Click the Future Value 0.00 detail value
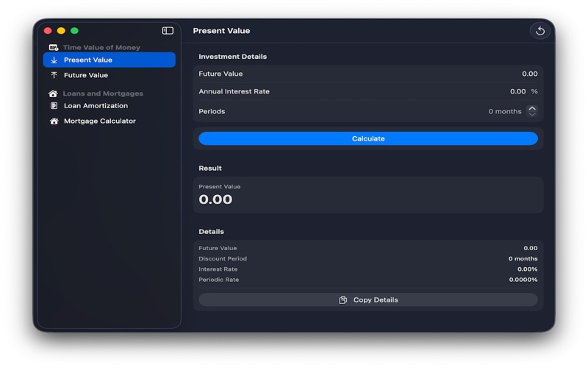588x368 pixels. pos(530,248)
